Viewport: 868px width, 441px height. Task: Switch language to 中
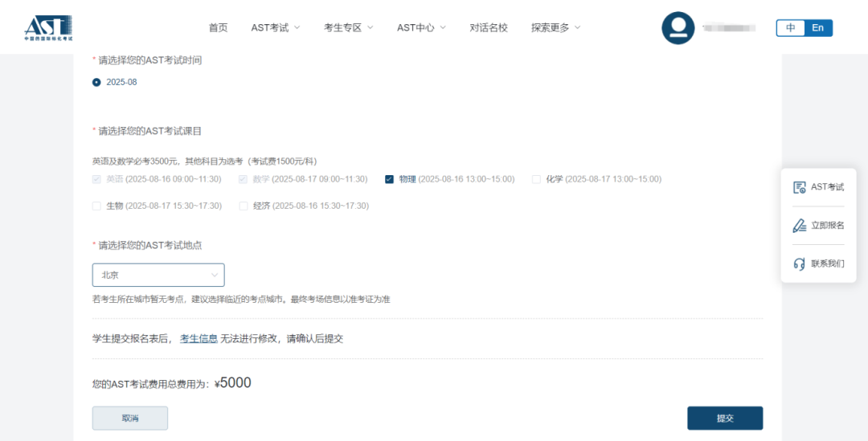click(x=791, y=27)
